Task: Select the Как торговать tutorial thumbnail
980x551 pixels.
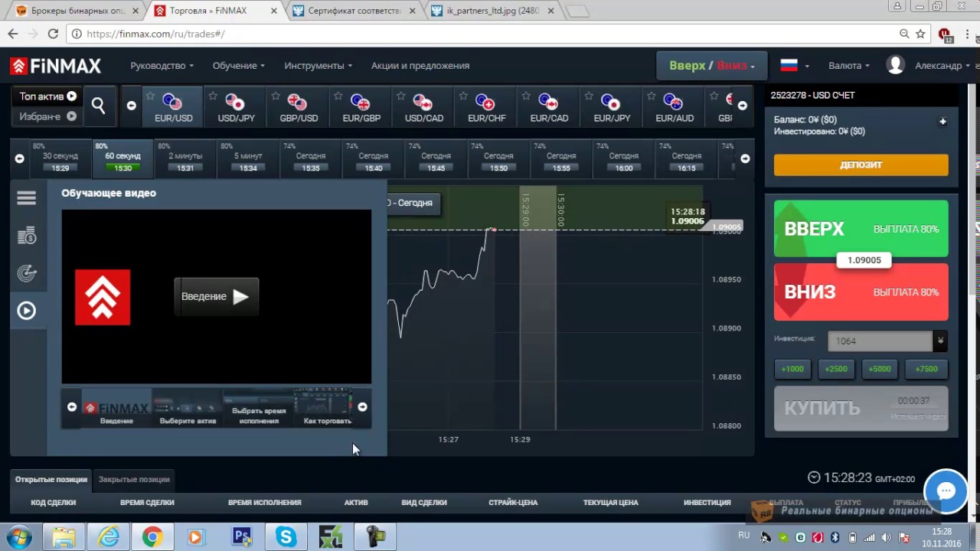Action: 327,408
